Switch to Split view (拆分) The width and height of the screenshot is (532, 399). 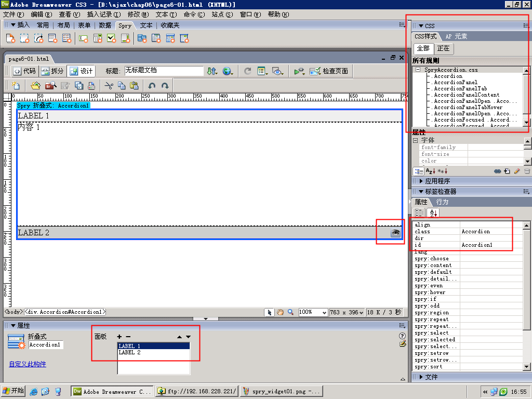[x=52, y=71]
